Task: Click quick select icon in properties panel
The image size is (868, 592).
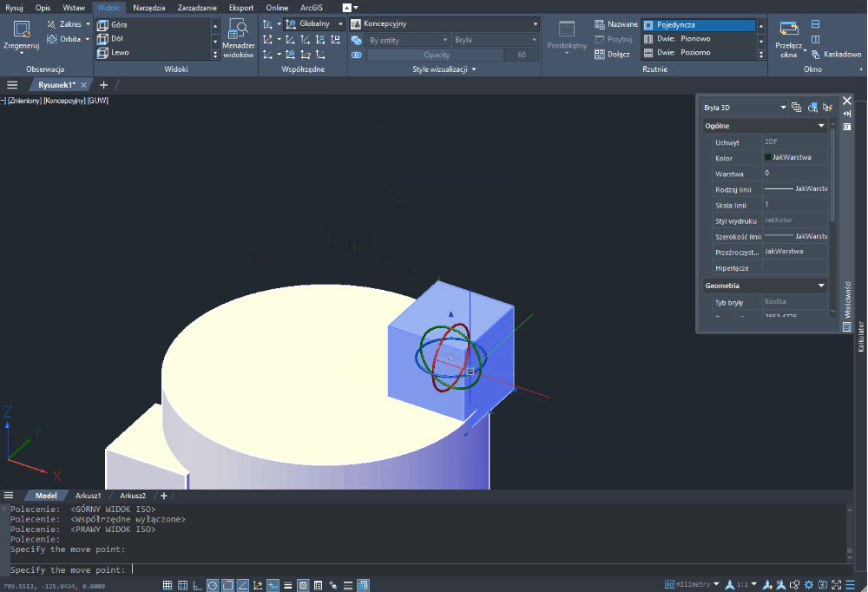Action: point(828,108)
